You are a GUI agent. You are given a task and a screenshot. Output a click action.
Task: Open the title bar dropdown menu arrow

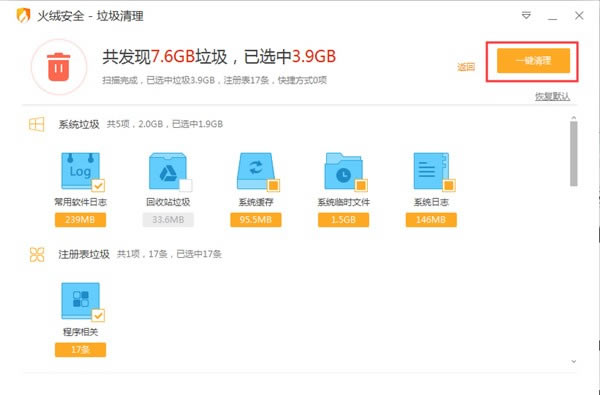pos(526,16)
